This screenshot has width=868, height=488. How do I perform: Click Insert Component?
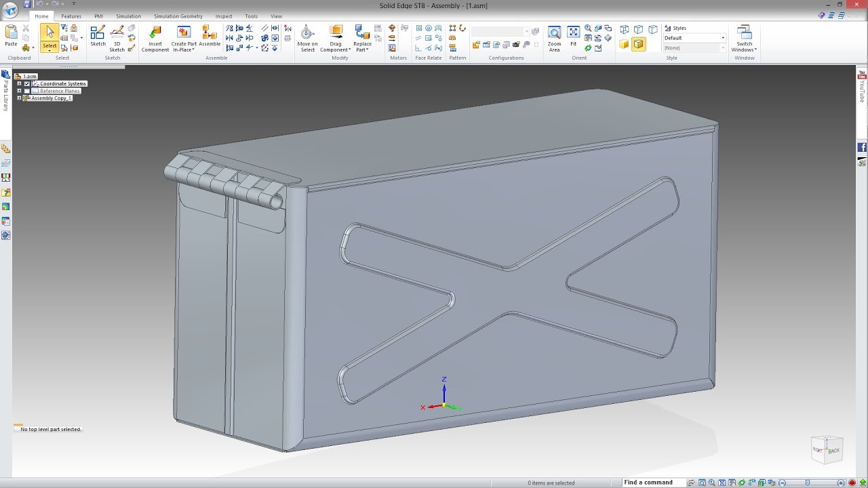155,39
